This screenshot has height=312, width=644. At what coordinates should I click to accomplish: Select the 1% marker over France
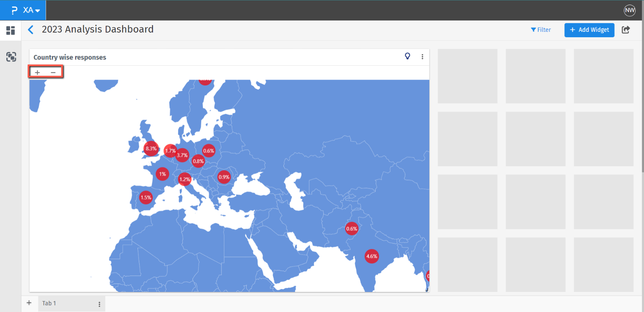(x=162, y=174)
